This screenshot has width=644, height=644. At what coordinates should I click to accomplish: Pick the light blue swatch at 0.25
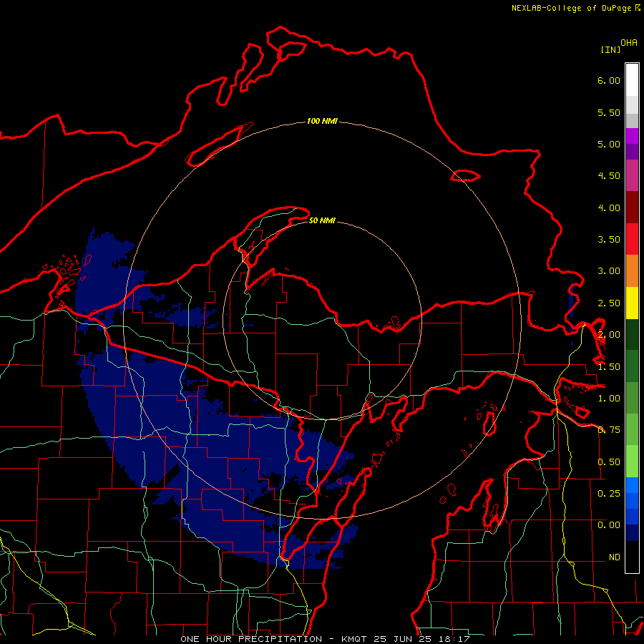pos(632,485)
